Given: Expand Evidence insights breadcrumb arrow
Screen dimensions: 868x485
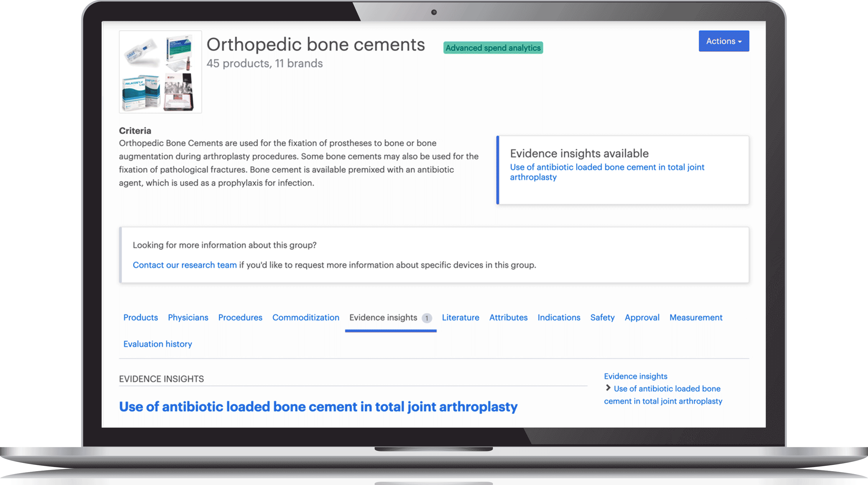Looking at the screenshot, I should (608, 387).
